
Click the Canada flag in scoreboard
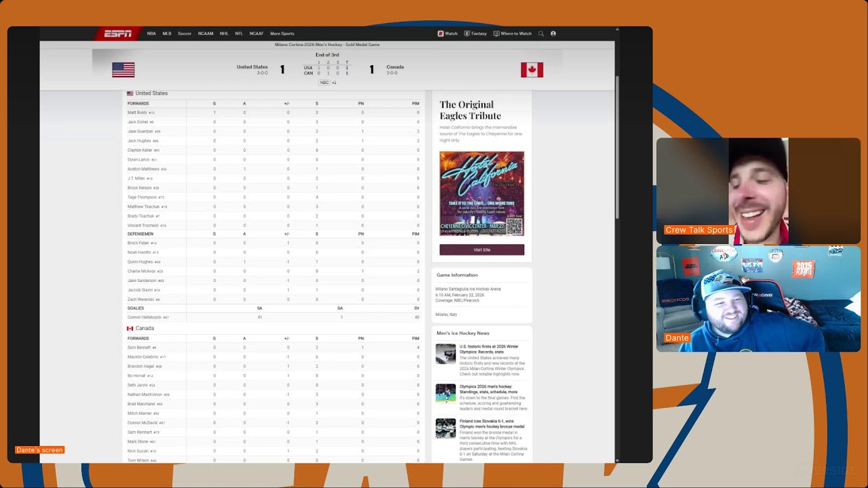click(532, 70)
